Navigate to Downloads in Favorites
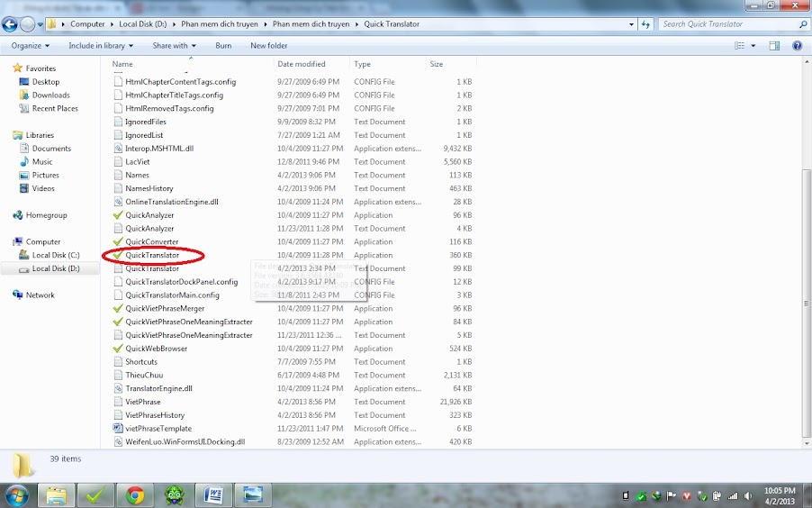812x508 pixels. (50, 95)
